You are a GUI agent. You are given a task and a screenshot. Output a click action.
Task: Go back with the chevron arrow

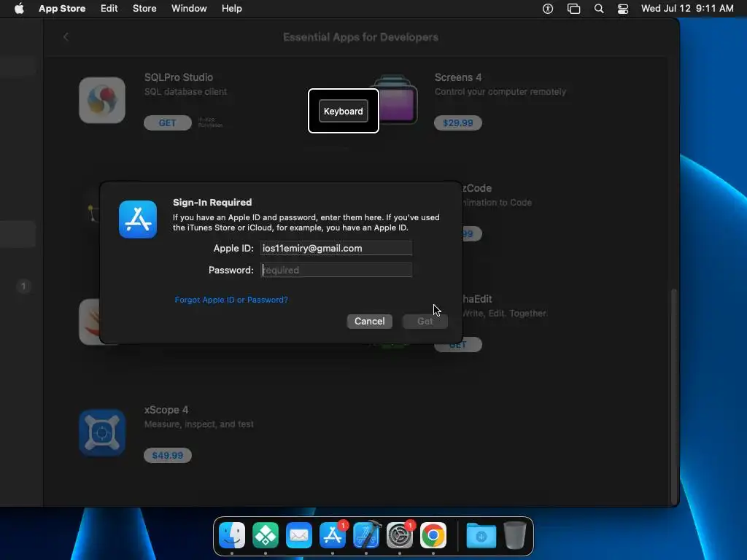click(66, 36)
